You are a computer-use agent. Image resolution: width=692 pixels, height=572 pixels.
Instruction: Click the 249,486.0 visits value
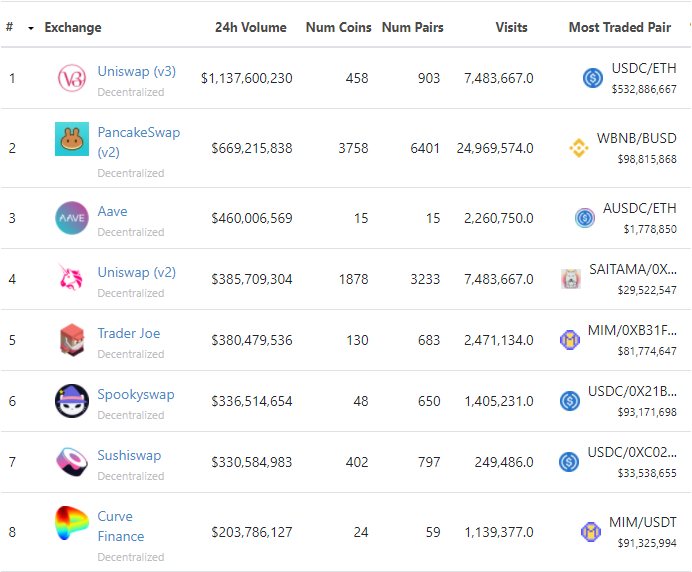point(504,462)
